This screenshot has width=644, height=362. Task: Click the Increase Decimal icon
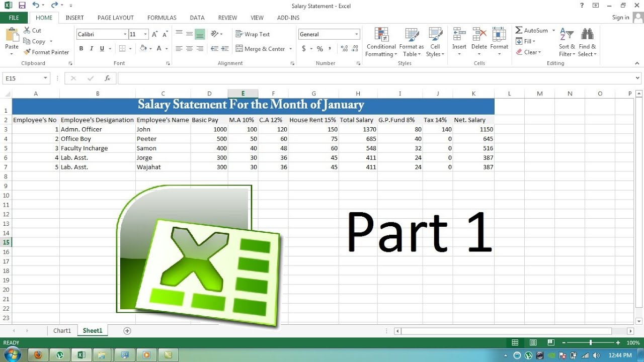click(x=345, y=49)
